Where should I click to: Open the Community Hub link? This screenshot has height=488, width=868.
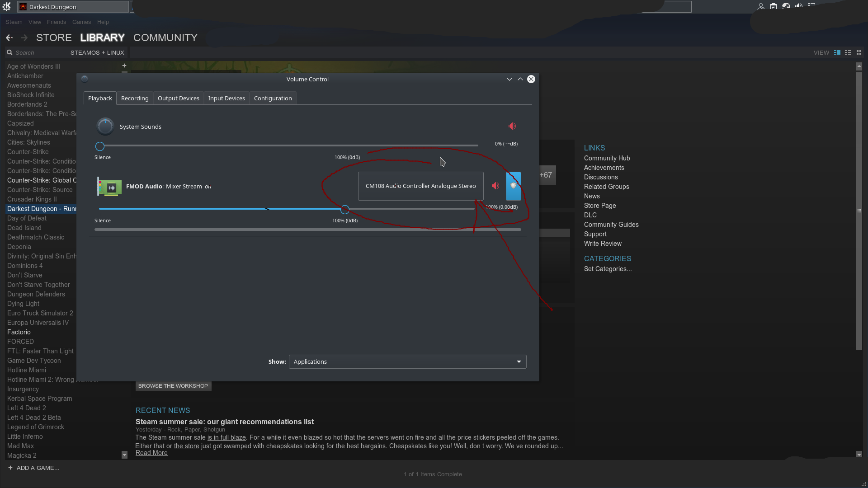coord(607,158)
